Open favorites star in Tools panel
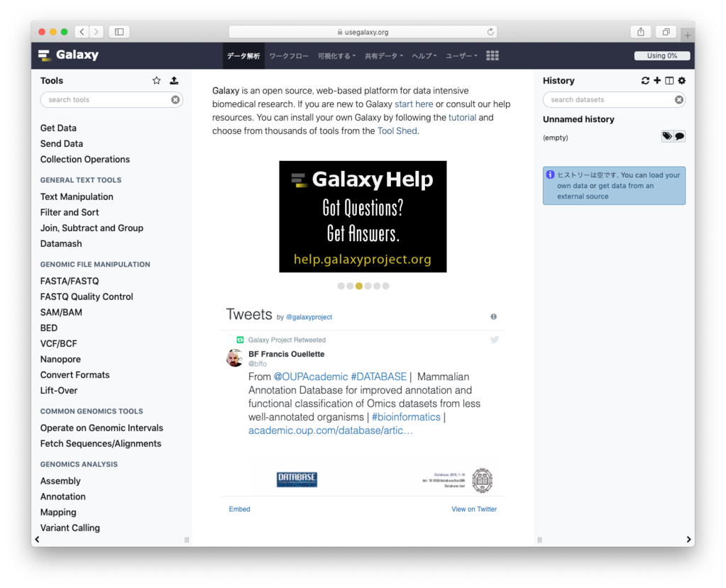This screenshot has width=726, height=588. pyautogui.click(x=157, y=80)
